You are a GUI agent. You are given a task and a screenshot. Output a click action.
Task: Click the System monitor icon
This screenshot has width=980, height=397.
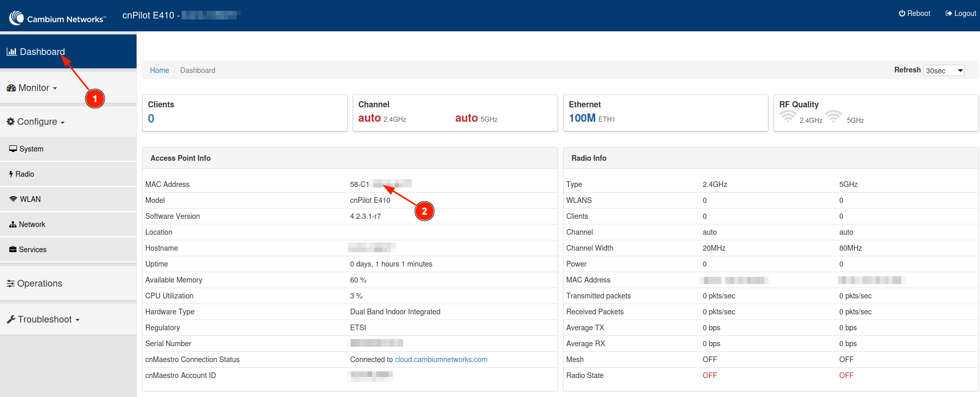point(13,149)
